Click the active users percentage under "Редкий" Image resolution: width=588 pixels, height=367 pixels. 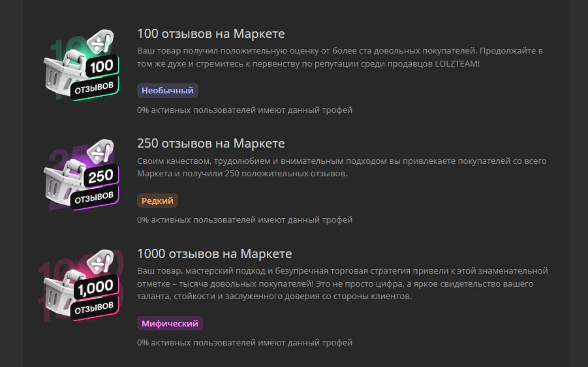[x=245, y=220]
